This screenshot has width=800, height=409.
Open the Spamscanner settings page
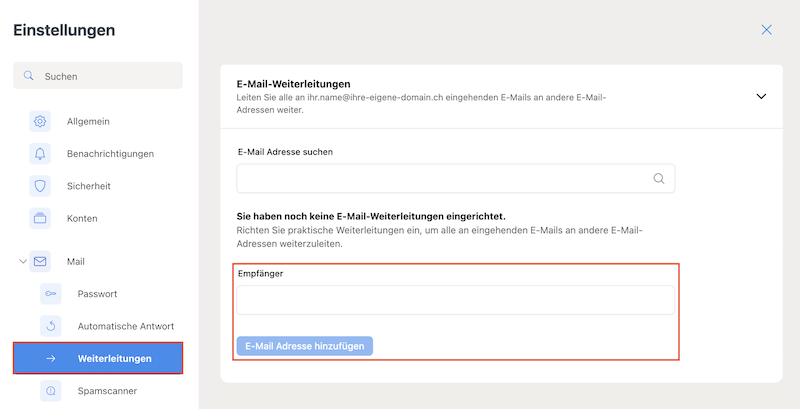[107, 391]
